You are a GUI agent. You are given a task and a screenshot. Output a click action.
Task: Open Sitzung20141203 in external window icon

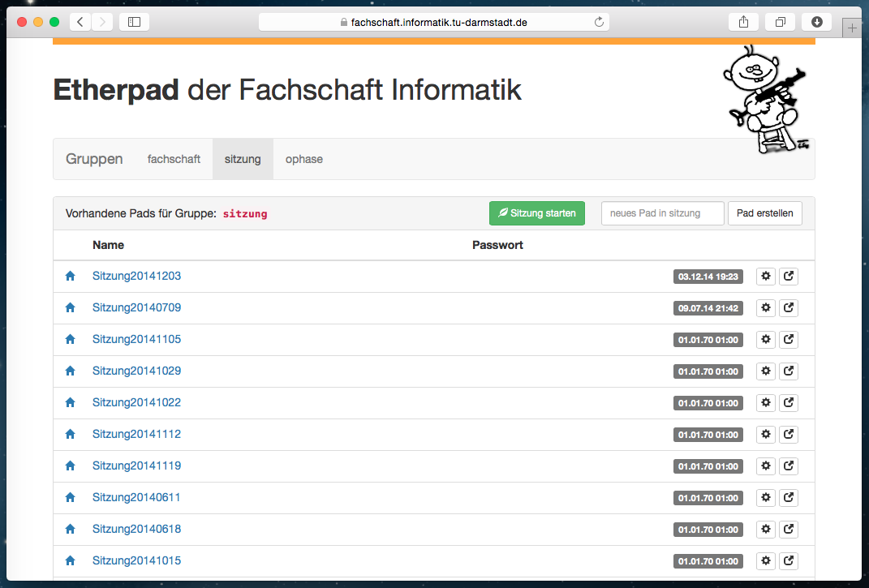[x=789, y=276]
